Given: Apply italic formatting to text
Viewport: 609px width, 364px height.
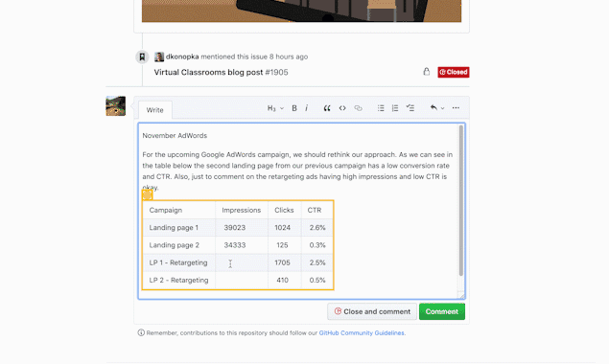Looking at the screenshot, I should click(x=307, y=108).
